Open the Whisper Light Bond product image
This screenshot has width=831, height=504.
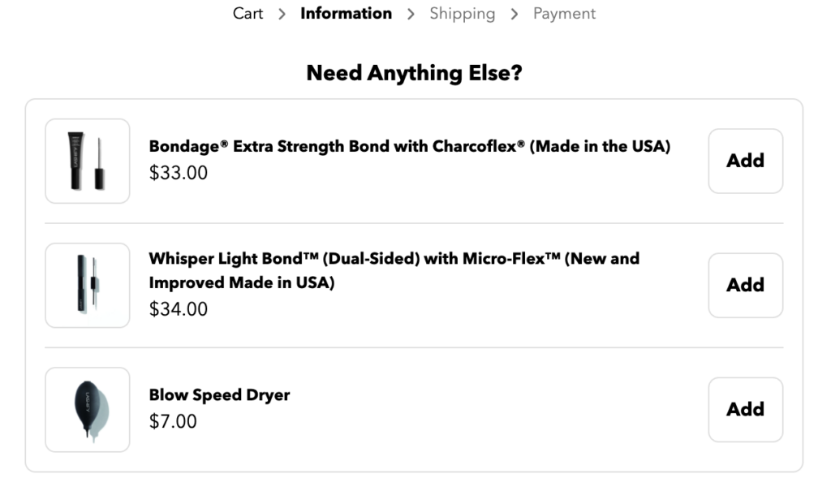[88, 285]
